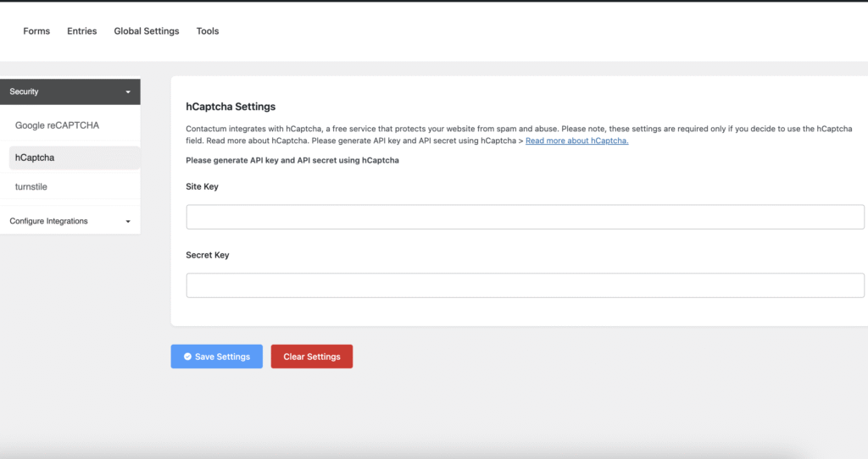The width and height of the screenshot is (868, 459).
Task: Click the checkmark icon in Save Settings
Action: [187, 357]
